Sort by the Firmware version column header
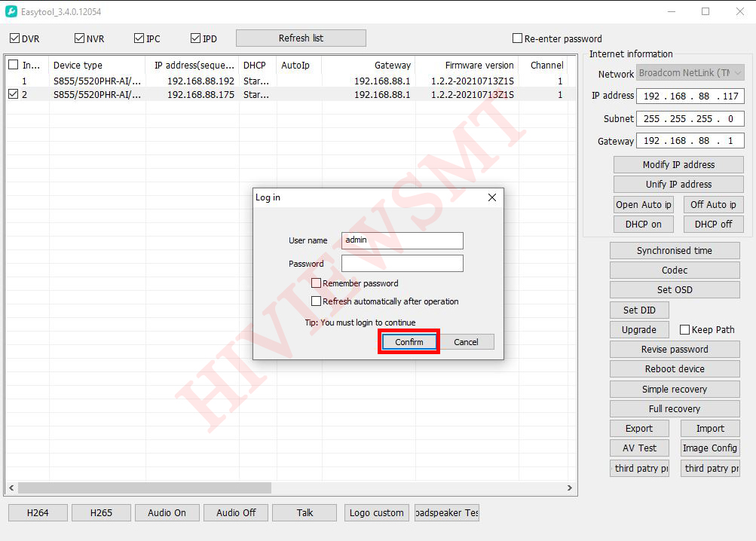 click(479, 66)
